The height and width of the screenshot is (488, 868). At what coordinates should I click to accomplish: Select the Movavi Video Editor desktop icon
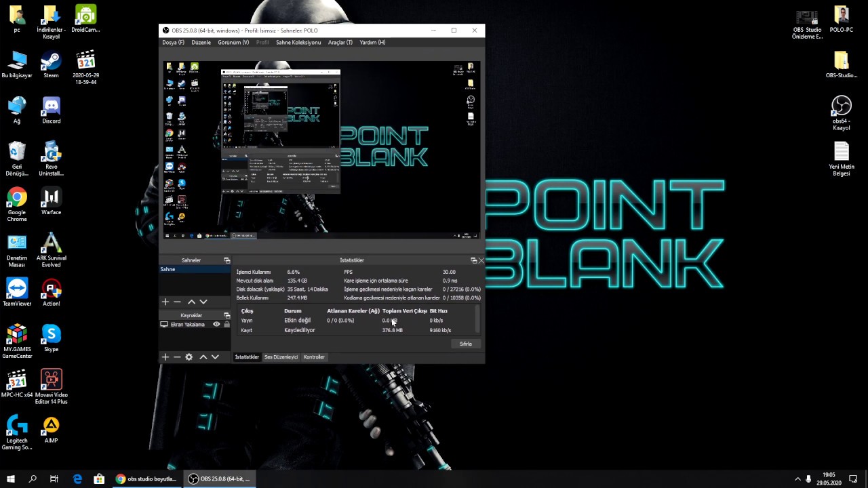pyautogui.click(x=51, y=387)
